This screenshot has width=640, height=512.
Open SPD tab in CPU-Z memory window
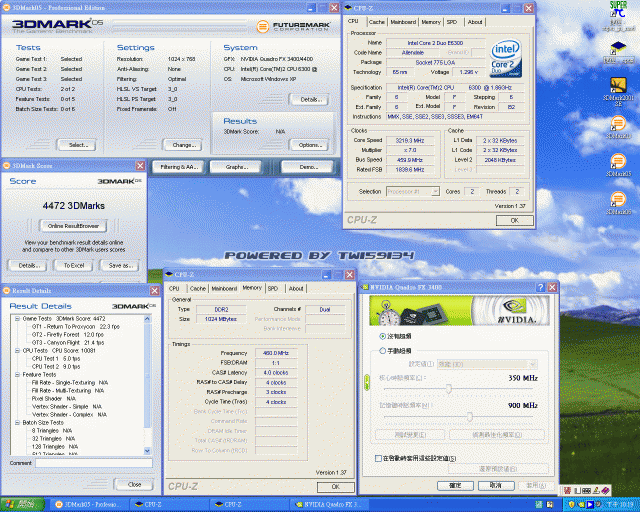coord(273,288)
